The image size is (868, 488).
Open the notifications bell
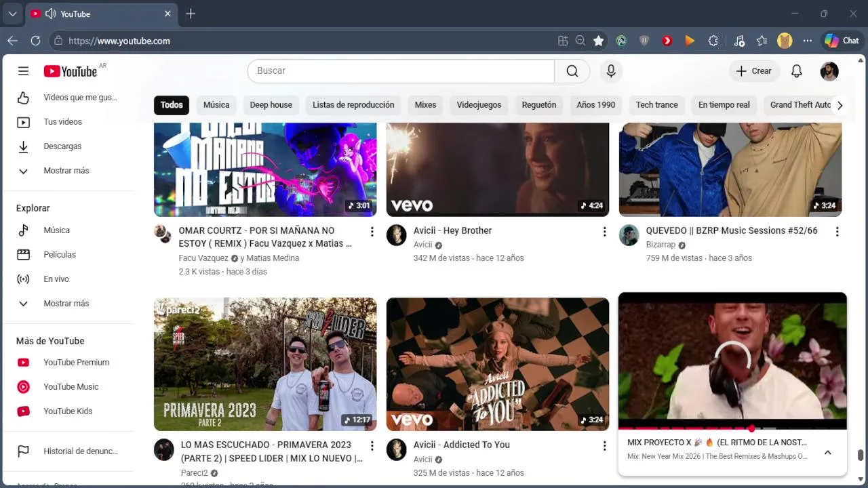point(797,71)
